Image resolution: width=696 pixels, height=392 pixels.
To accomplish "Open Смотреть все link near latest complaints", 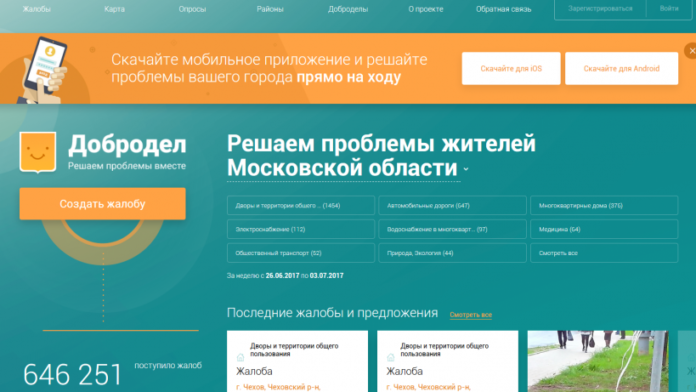I will [471, 315].
